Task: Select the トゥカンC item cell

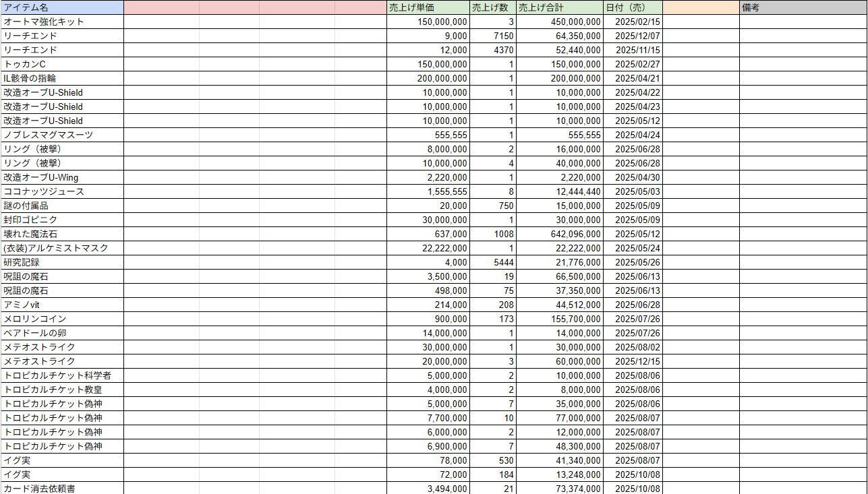Action: coord(61,64)
